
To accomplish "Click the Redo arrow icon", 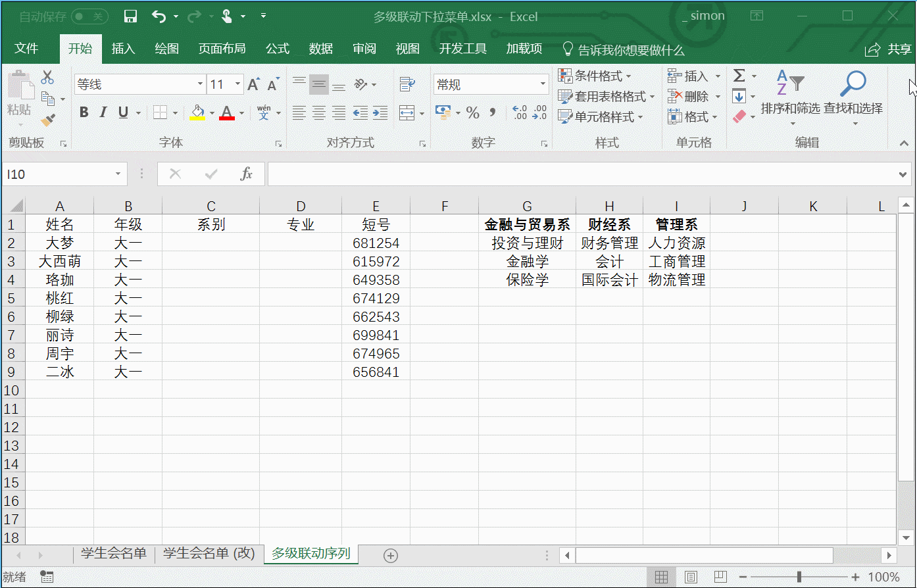I will click(195, 16).
